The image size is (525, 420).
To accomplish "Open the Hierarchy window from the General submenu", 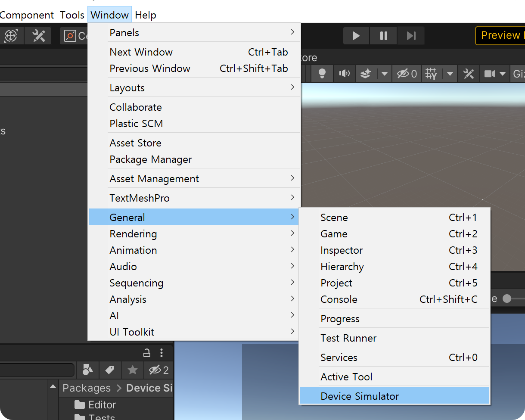I will (x=395, y=267).
